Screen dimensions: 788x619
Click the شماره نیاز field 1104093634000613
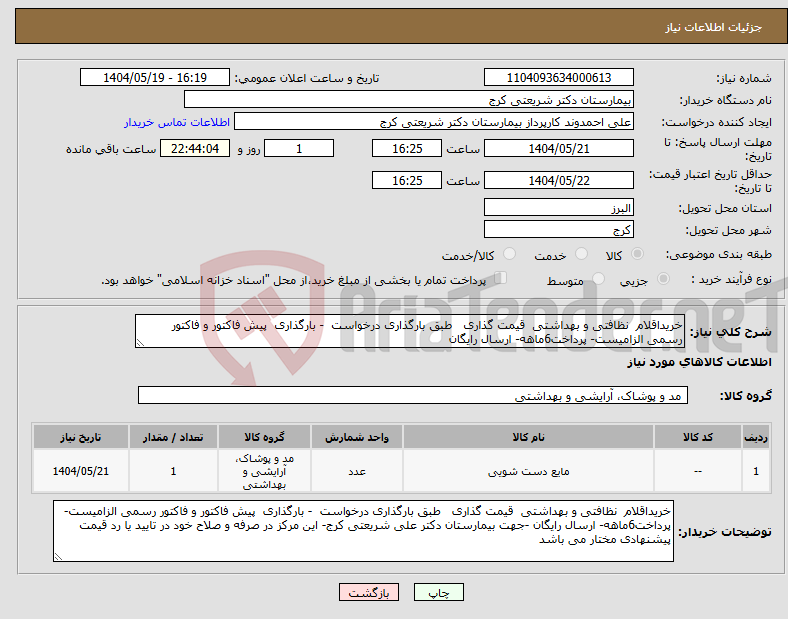(x=558, y=77)
